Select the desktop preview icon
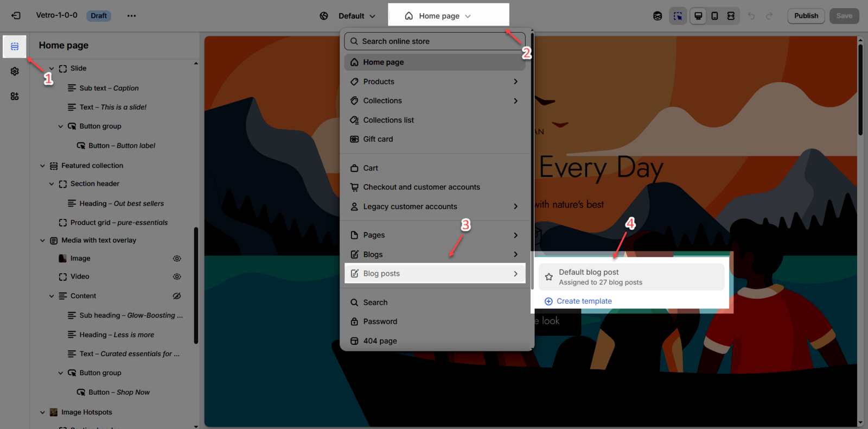 pos(698,16)
